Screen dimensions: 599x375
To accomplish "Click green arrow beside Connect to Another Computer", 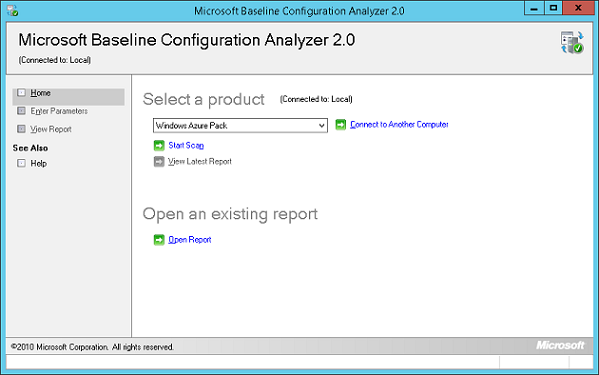I will (340, 124).
